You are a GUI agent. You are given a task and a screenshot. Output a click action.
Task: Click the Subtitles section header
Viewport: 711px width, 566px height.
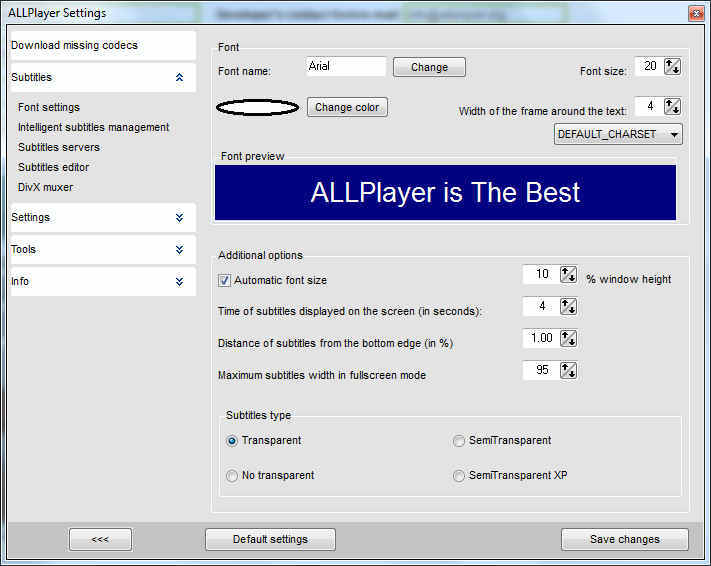(x=103, y=78)
